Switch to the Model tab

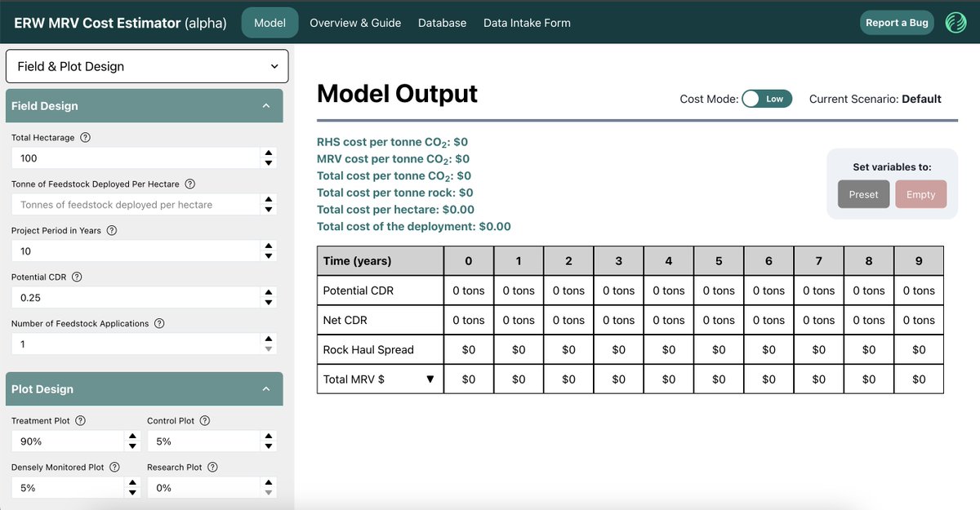coord(270,23)
